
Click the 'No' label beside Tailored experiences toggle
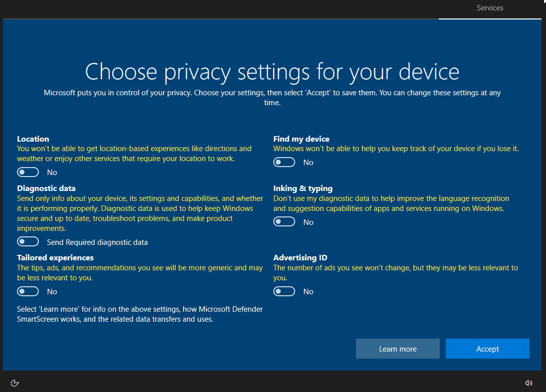click(52, 292)
